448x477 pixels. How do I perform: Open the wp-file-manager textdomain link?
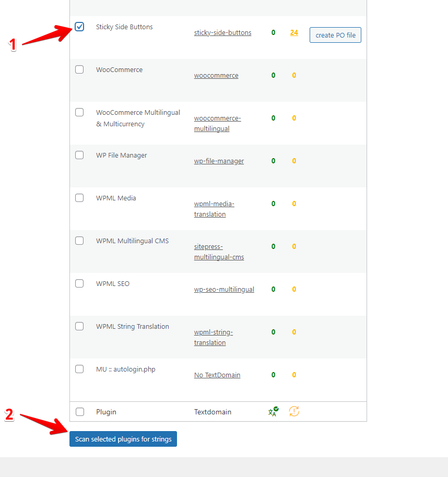pos(219,161)
